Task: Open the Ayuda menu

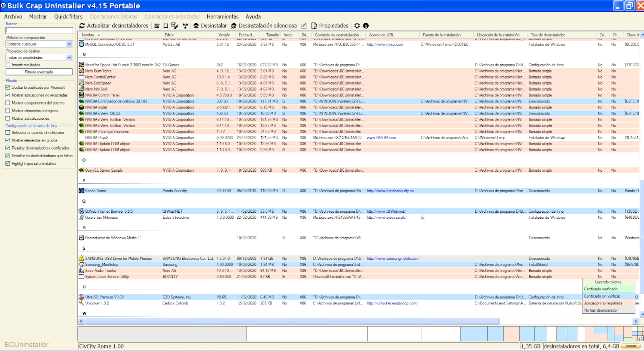Action: click(253, 16)
